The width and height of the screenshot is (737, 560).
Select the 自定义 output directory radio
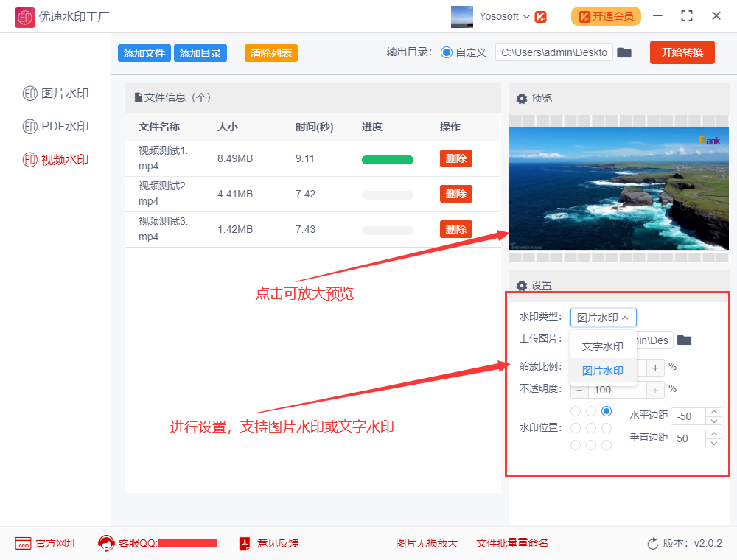click(446, 52)
